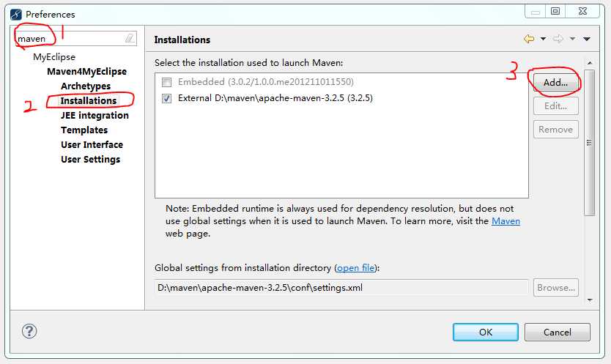Viewport: 611px width, 364px height.
Task: Click the vertical scrollbar thumb
Action: [x=590, y=143]
